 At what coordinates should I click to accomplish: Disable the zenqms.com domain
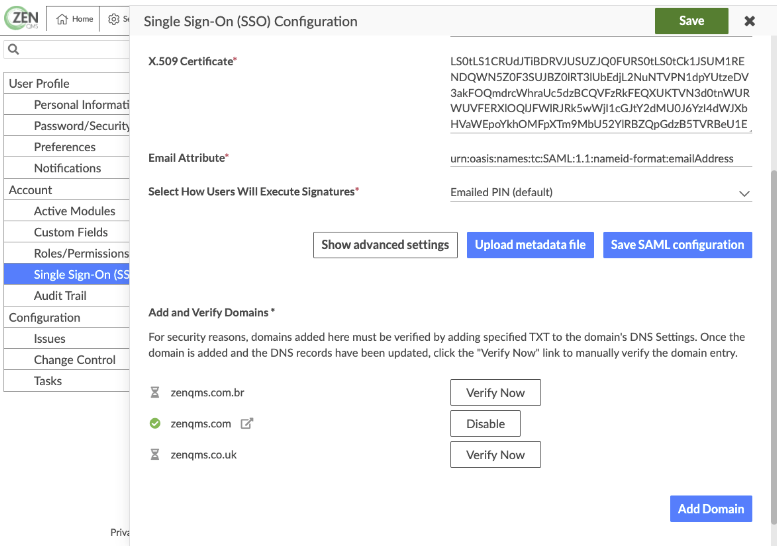tap(485, 423)
